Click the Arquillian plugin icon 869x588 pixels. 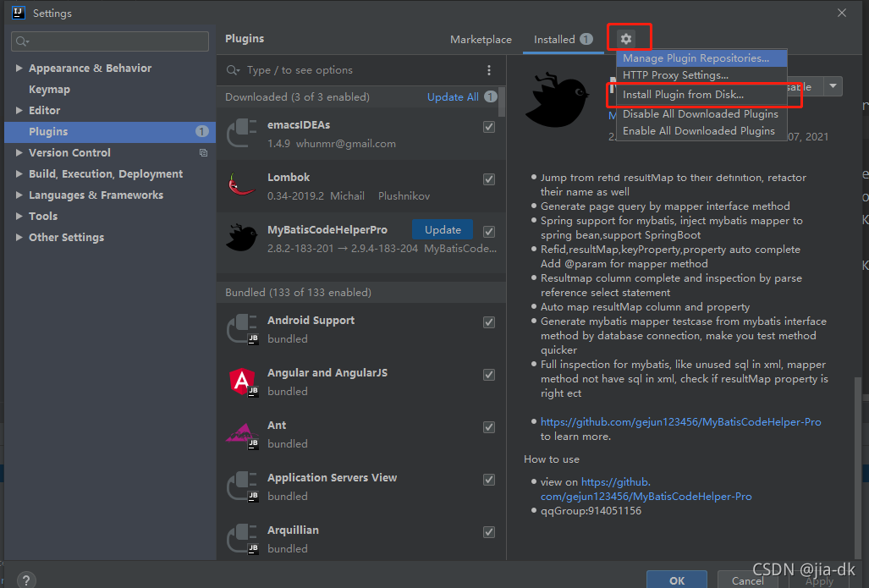242,539
